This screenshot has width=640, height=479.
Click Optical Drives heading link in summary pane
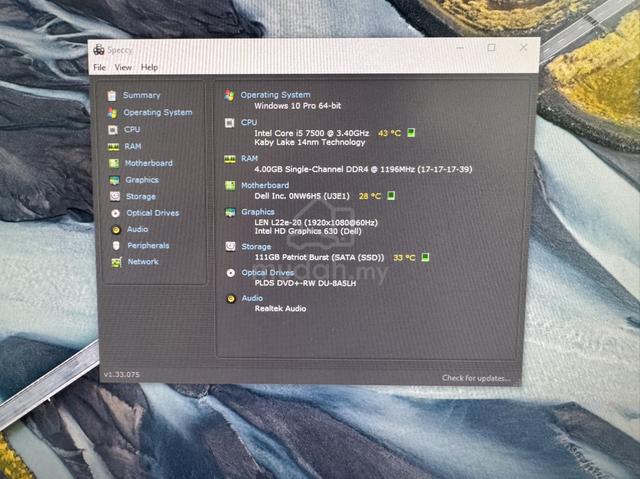pyautogui.click(x=268, y=273)
